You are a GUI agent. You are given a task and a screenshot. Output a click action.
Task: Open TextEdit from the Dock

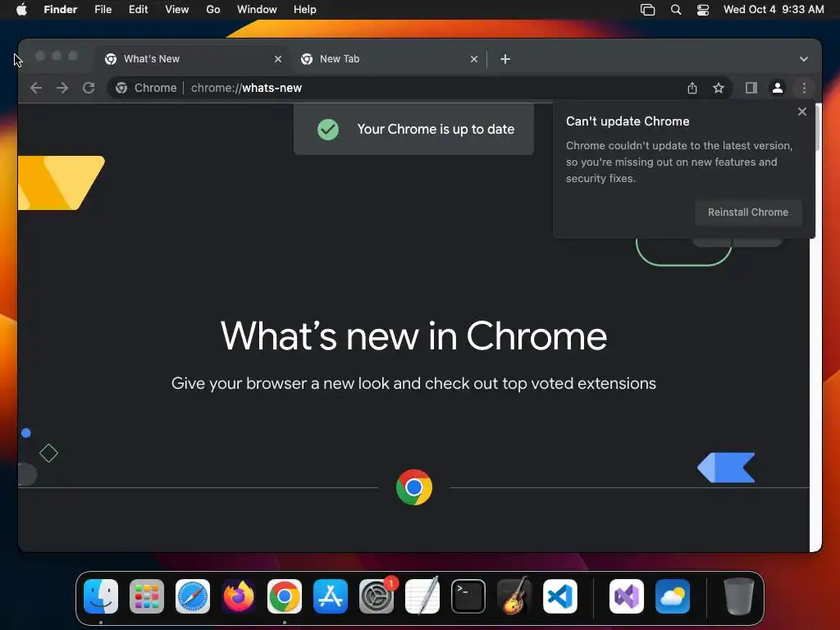click(422, 596)
